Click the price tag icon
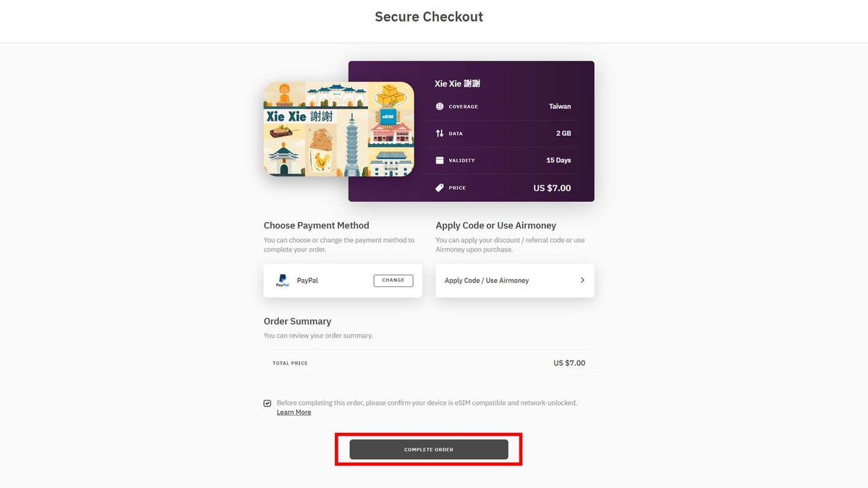The width and height of the screenshot is (868, 488). coord(440,188)
